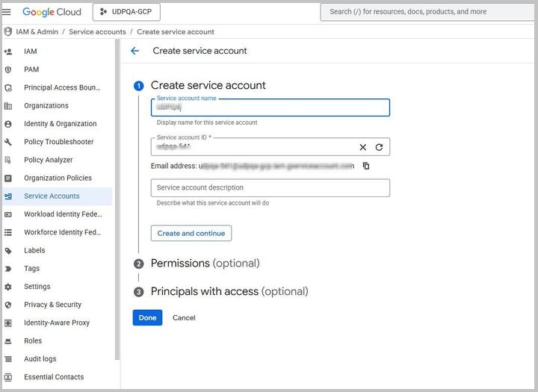This screenshot has height=392, width=538.
Task: Click the IAM icon in the sidebar
Action: [x=8, y=52]
